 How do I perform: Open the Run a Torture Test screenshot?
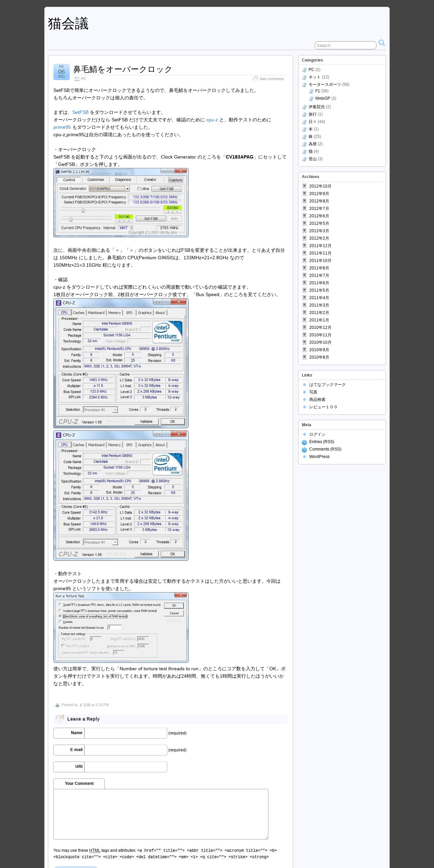click(121, 627)
